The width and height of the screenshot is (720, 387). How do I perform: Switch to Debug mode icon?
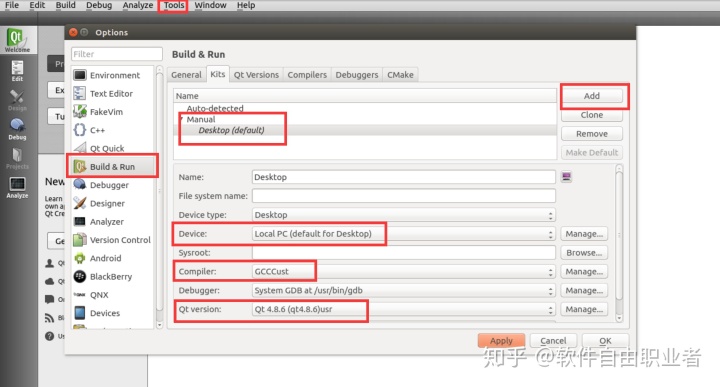(x=17, y=129)
